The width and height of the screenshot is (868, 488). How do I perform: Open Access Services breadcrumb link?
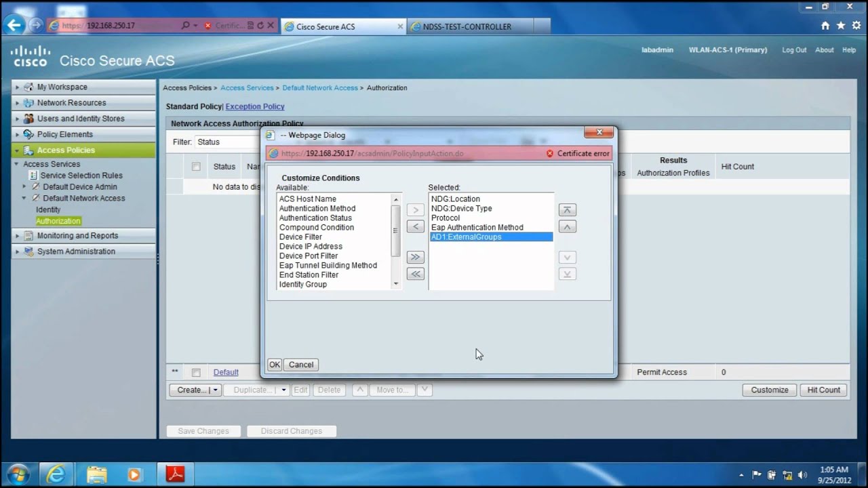click(247, 88)
